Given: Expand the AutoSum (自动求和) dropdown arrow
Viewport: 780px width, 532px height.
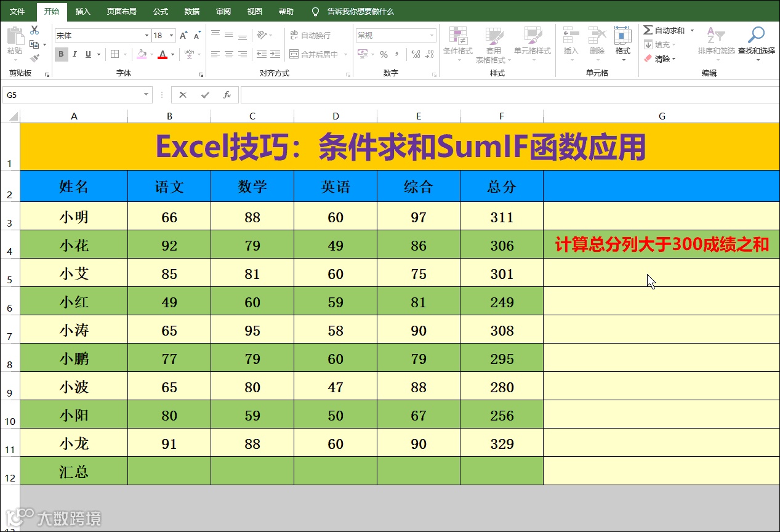Looking at the screenshot, I should point(692,30).
